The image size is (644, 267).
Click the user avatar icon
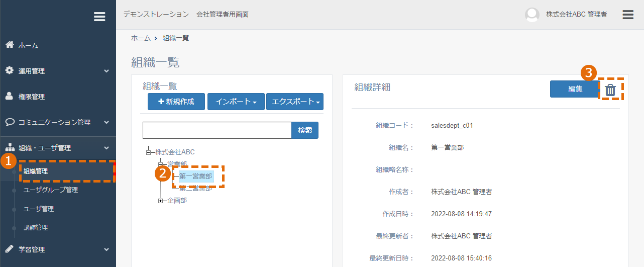532,15
